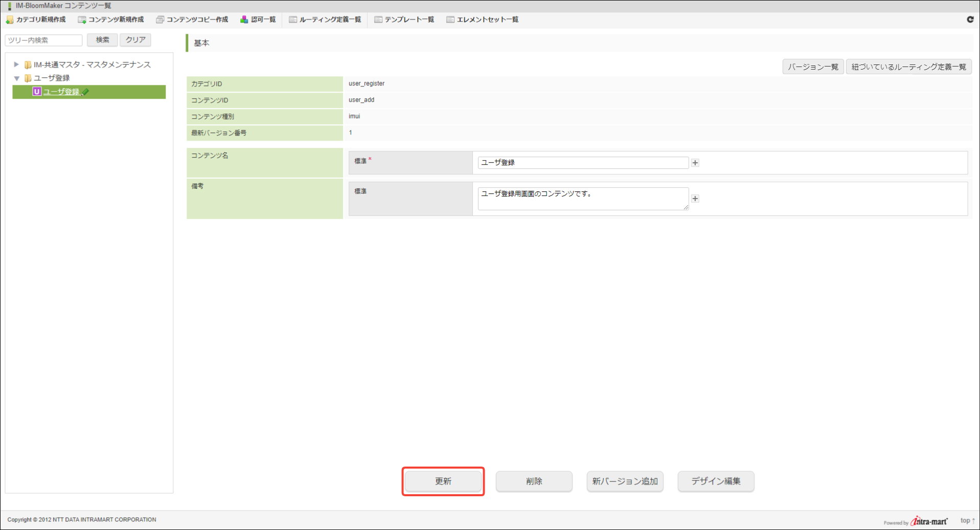This screenshot has height=530, width=980.
Task: Add a locale to content name with plus
Action: click(x=695, y=163)
